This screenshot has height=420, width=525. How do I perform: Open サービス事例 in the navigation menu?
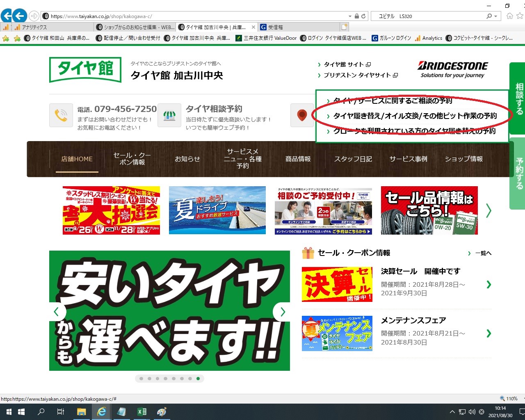[x=409, y=159]
